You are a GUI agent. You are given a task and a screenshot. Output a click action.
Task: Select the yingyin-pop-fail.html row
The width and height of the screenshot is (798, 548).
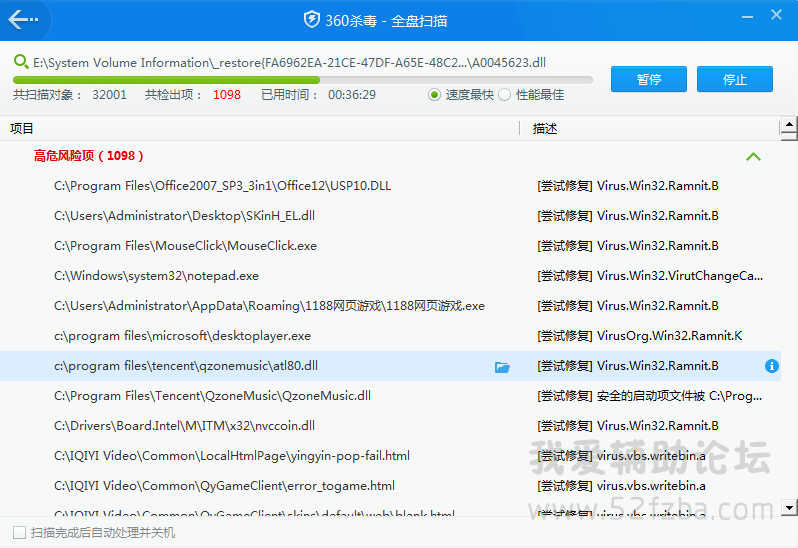pyautogui.click(x=390, y=456)
